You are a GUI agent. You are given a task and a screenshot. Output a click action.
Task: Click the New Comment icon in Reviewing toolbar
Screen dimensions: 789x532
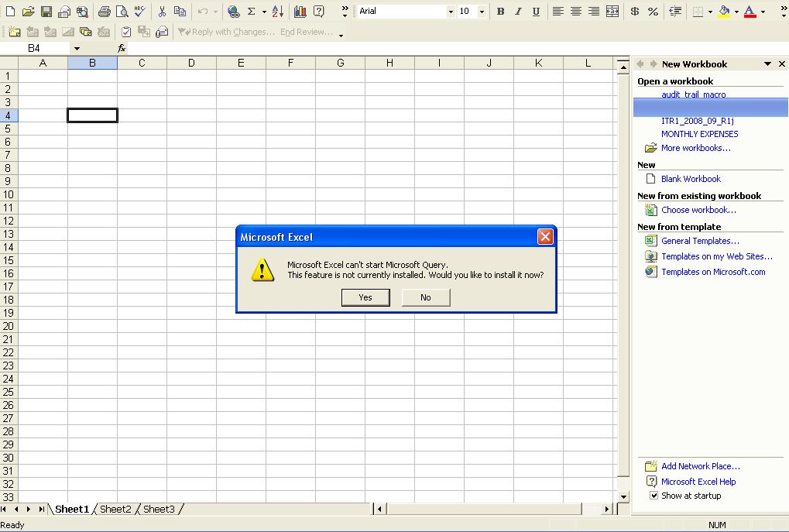tap(14, 32)
